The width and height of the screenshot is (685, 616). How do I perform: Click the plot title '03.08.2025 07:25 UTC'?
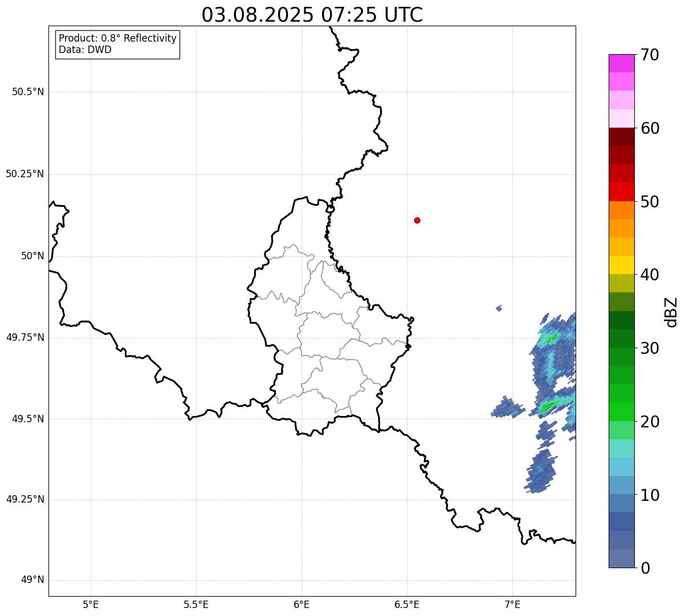pyautogui.click(x=312, y=15)
